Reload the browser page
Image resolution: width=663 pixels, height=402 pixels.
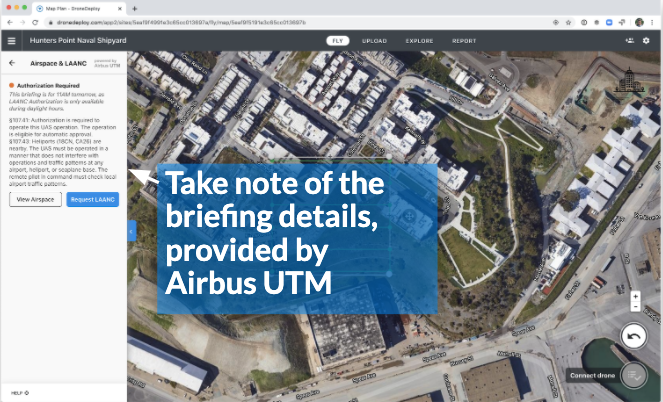(35, 22)
